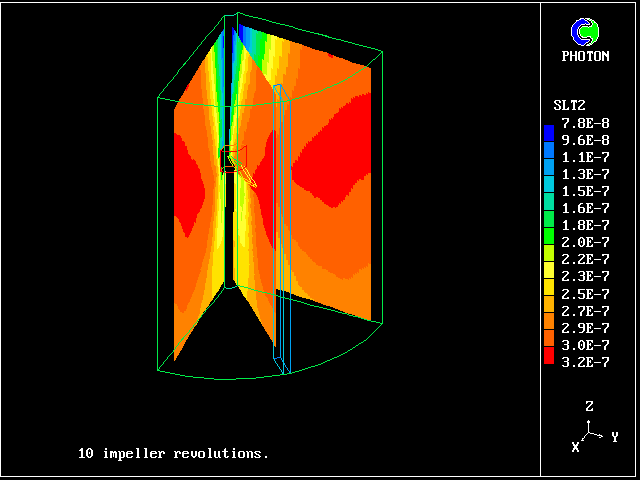Screen dimensions: 640x480
Task: Click the SLT2 legend title
Action: [570, 105]
